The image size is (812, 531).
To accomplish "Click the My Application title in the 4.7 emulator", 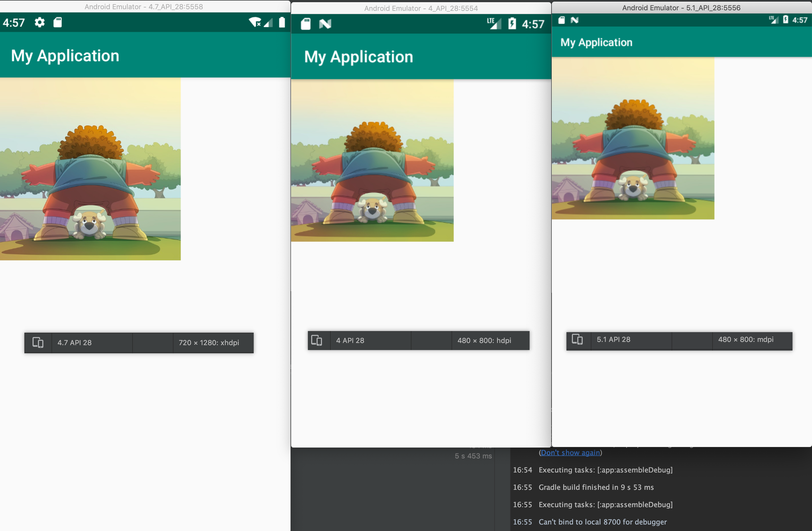I will click(65, 56).
